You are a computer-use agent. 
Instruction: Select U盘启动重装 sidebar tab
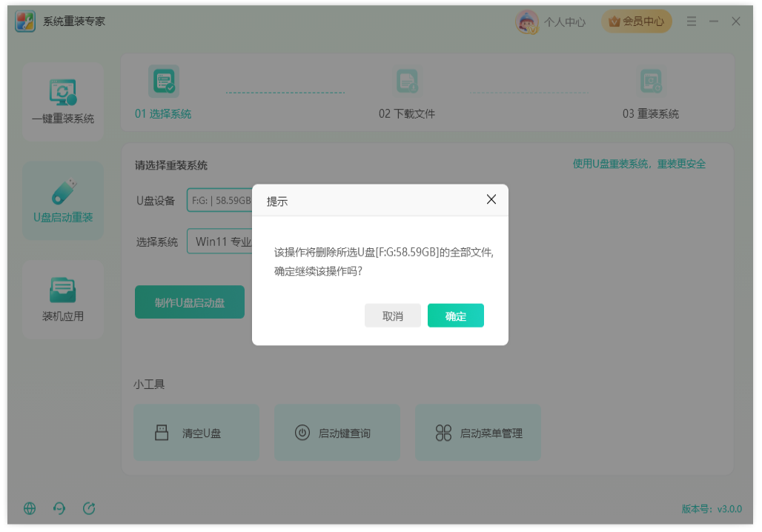(x=63, y=200)
